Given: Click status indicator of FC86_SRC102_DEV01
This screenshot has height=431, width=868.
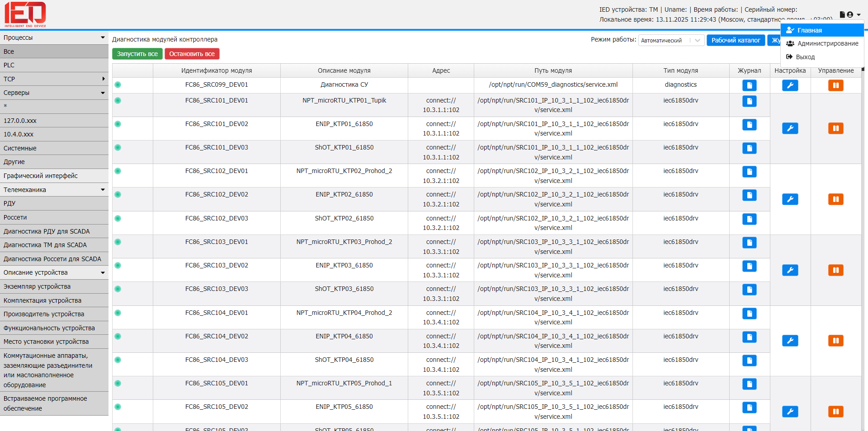Looking at the screenshot, I should point(118,171).
